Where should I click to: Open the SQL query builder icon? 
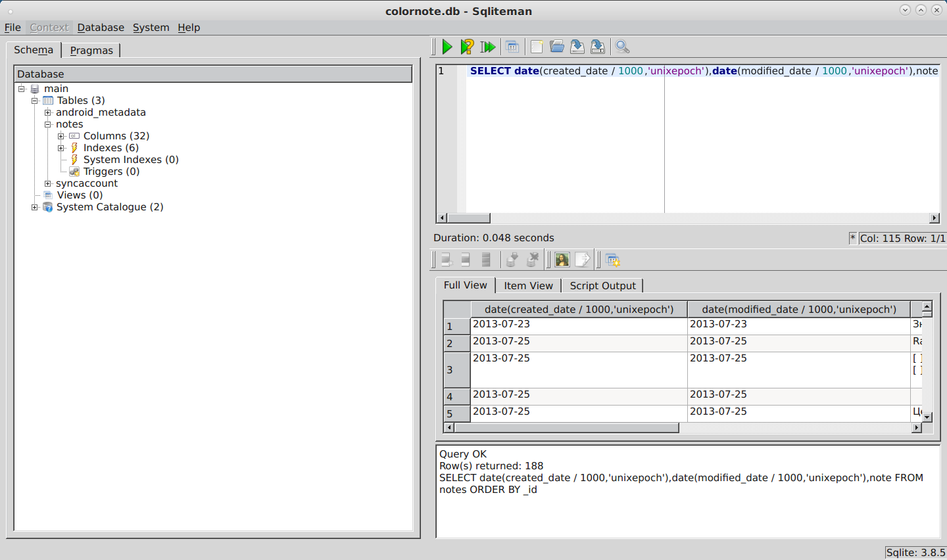pyautogui.click(x=512, y=47)
